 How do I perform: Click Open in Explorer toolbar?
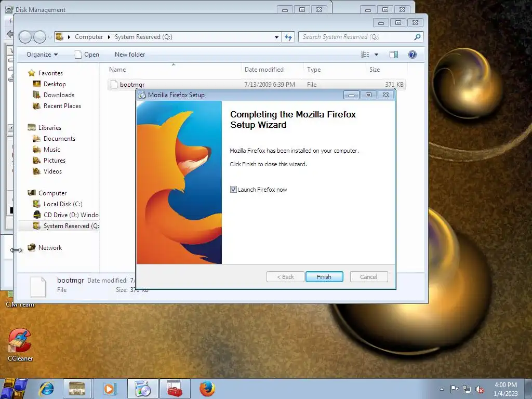[87, 54]
